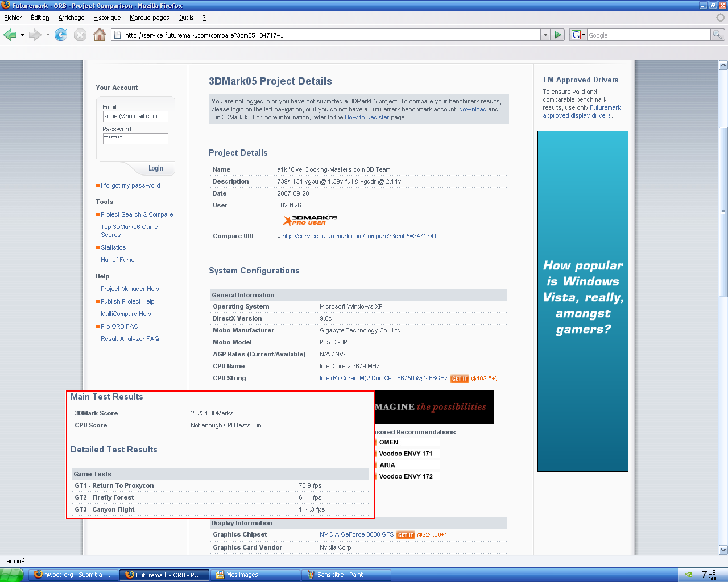Click the 'download' link in notice
The image size is (728, 582).
point(473,109)
